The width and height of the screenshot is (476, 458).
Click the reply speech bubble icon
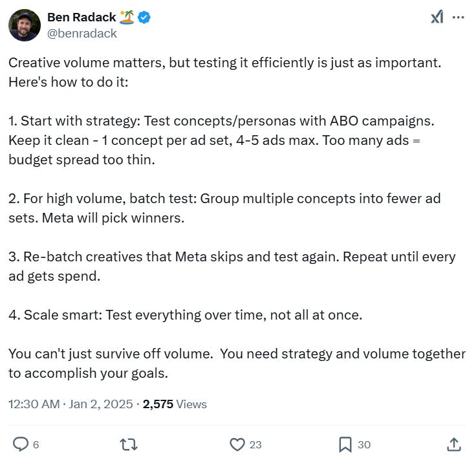pos(20,444)
